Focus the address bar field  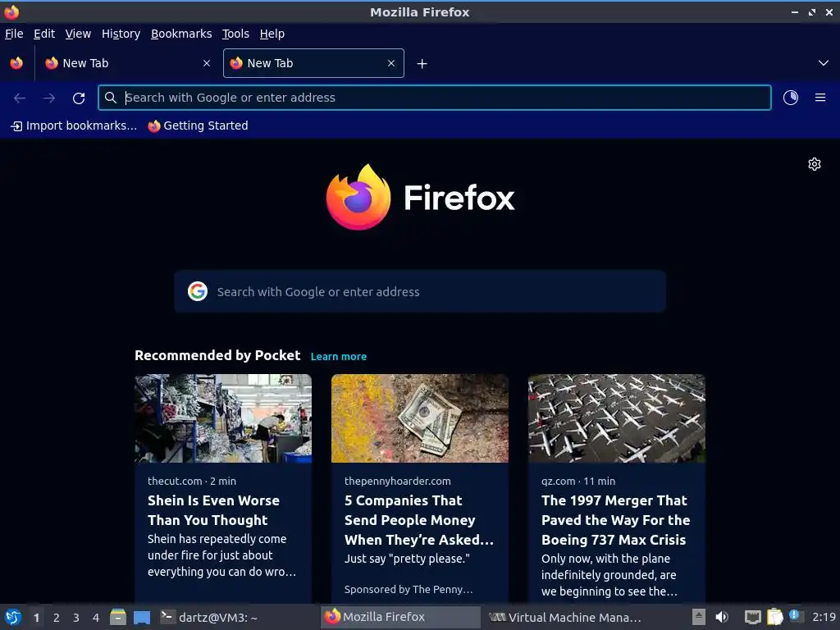point(435,98)
